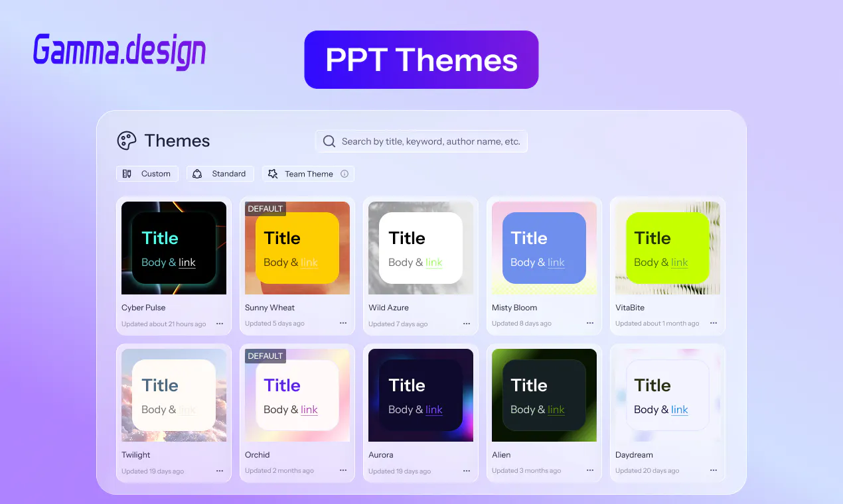Click the Gamma.design logo
Screen dimensions: 843x504
119,51
